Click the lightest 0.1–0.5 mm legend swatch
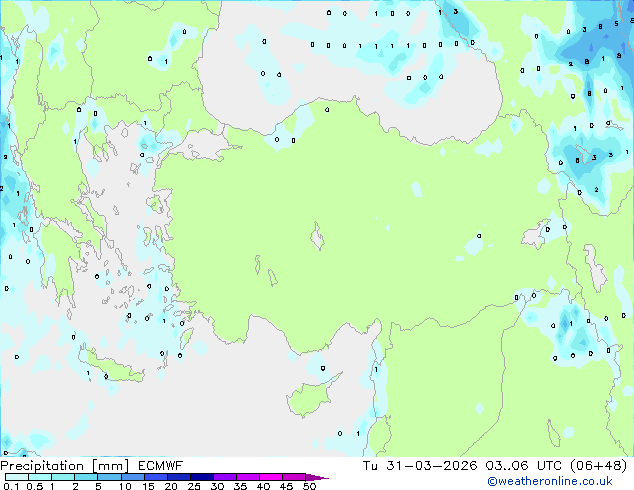Screen dimensions: 634x490 point(17,477)
